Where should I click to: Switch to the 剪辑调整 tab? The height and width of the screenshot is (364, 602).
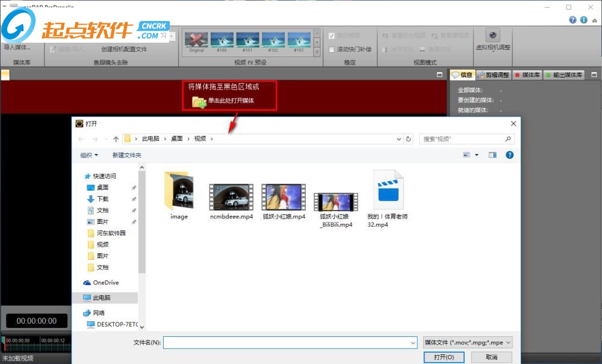[x=494, y=75]
